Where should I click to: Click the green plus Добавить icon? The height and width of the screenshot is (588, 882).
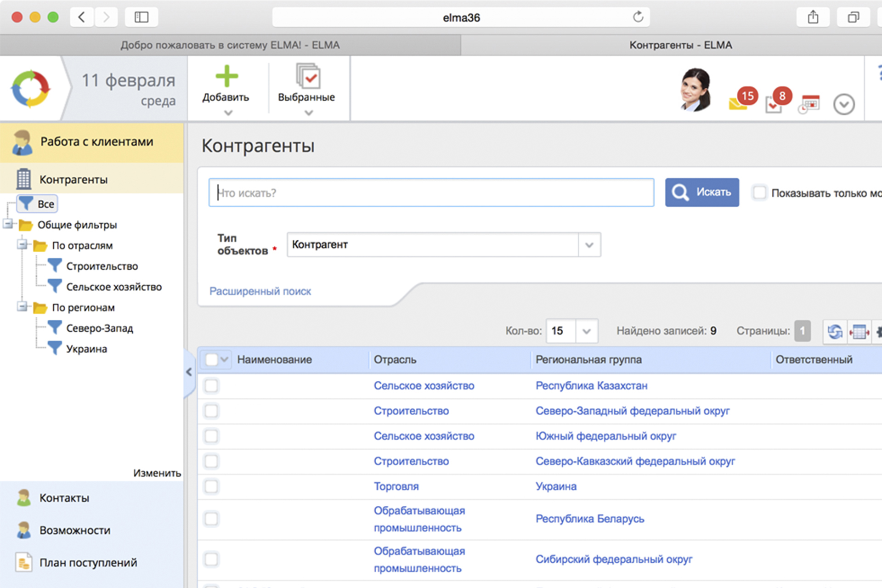(x=226, y=77)
